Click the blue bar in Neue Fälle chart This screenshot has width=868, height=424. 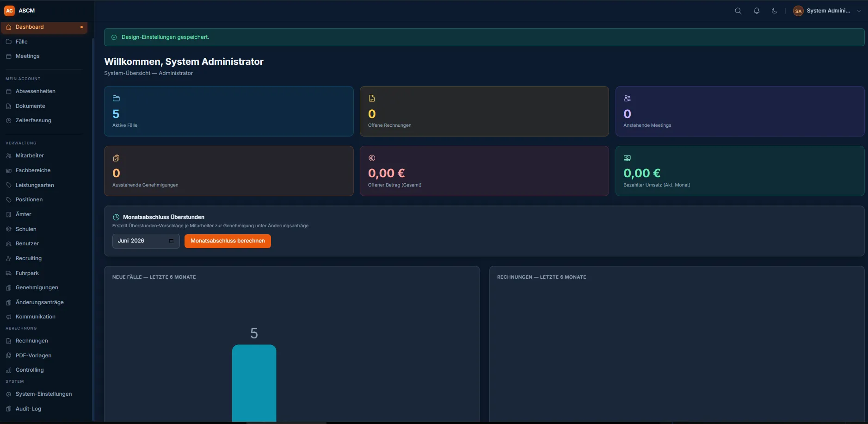[x=254, y=383]
